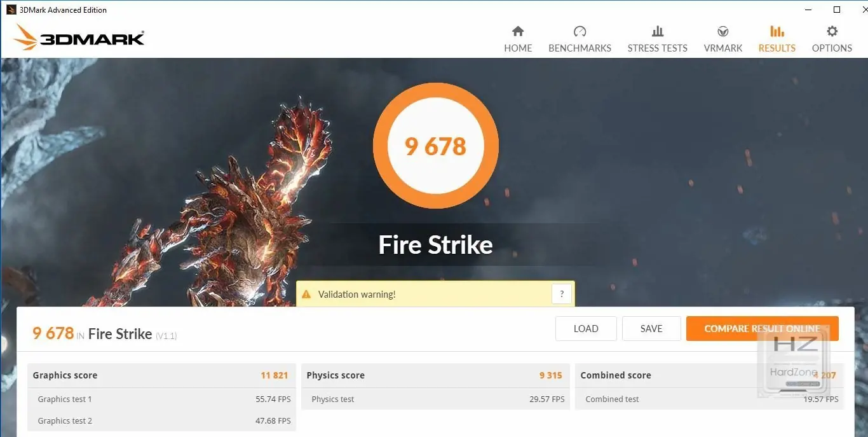Click the SAVE button

pyautogui.click(x=651, y=329)
